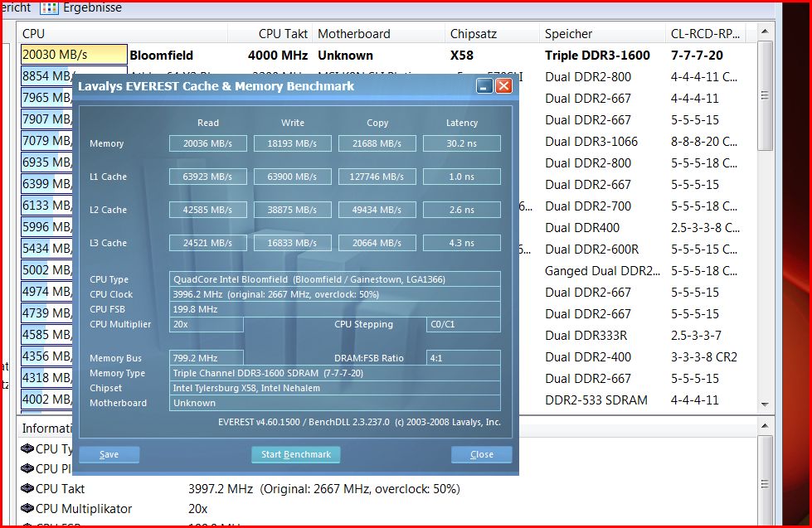Click DRAM:FSB Ratio field 4:1
This screenshot has height=528, width=812.
pos(464,358)
